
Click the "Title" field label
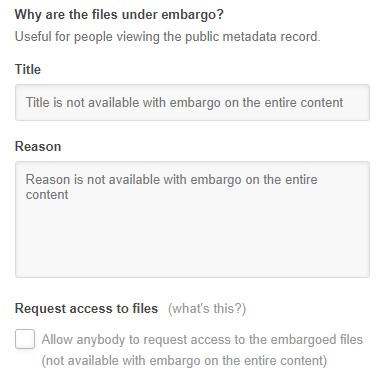(x=28, y=69)
